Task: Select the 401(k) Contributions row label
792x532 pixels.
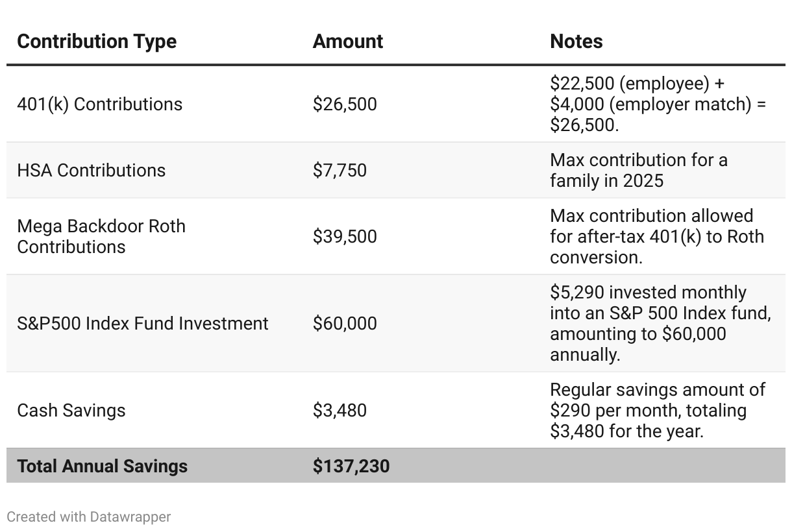Action: point(100,104)
